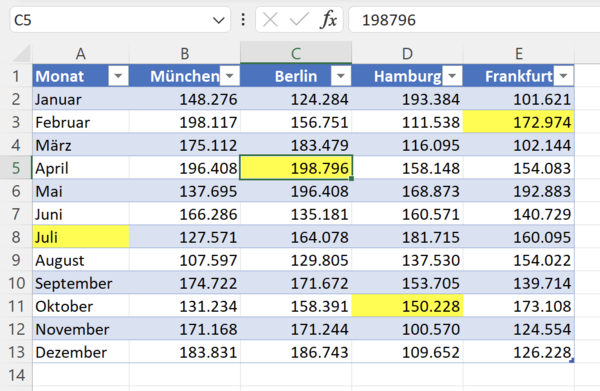600x391 pixels.
Task: Select row 5 header
Action: (16, 168)
